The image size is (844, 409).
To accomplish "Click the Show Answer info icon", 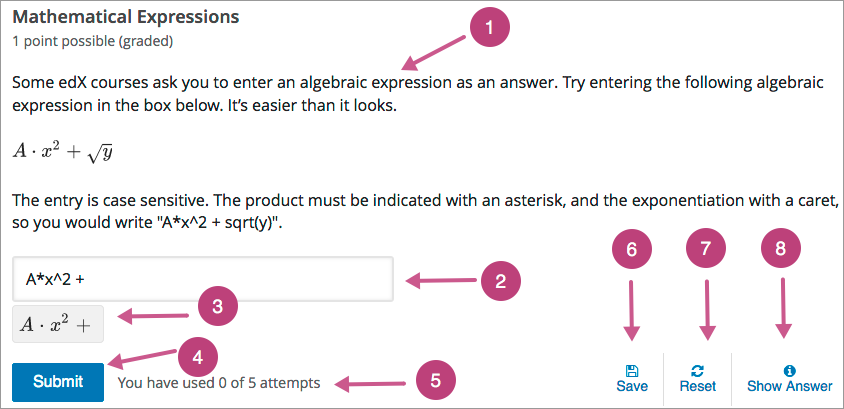I will tap(789, 369).
